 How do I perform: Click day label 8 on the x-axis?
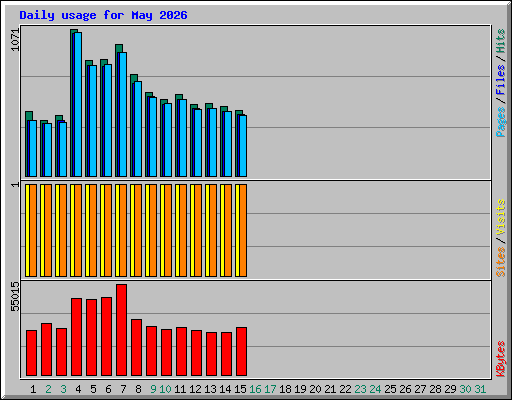138,389
